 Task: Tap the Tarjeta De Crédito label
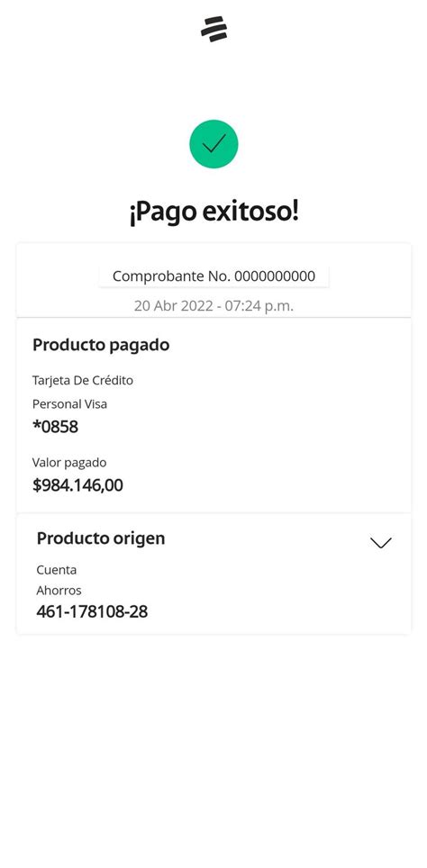(x=83, y=380)
